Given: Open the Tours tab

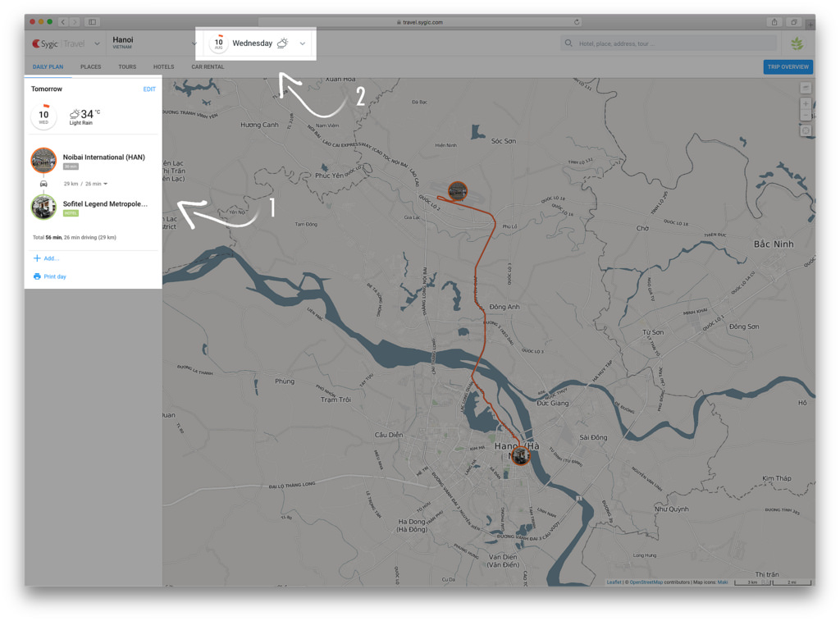Looking at the screenshot, I should pyautogui.click(x=127, y=67).
